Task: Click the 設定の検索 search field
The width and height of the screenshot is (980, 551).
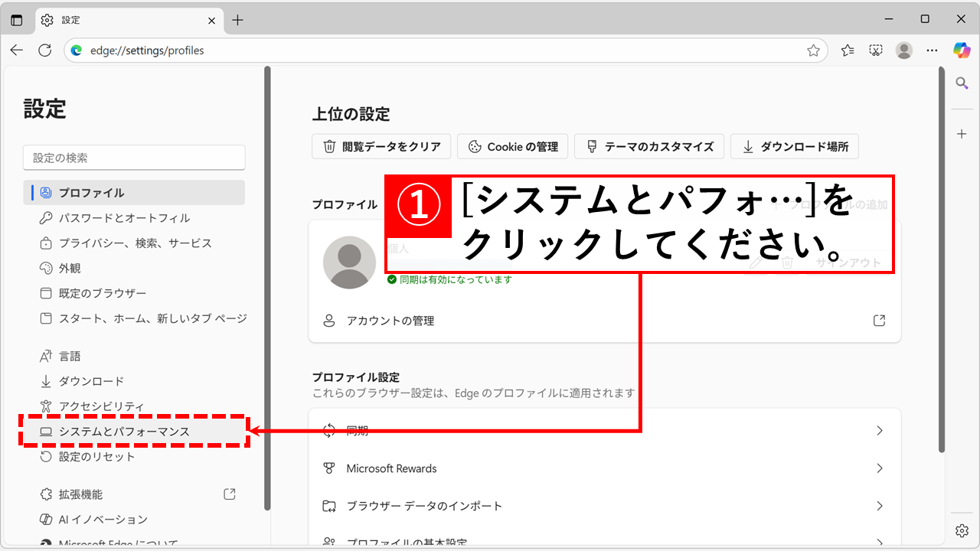Action: pyautogui.click(x=134, y=157)
